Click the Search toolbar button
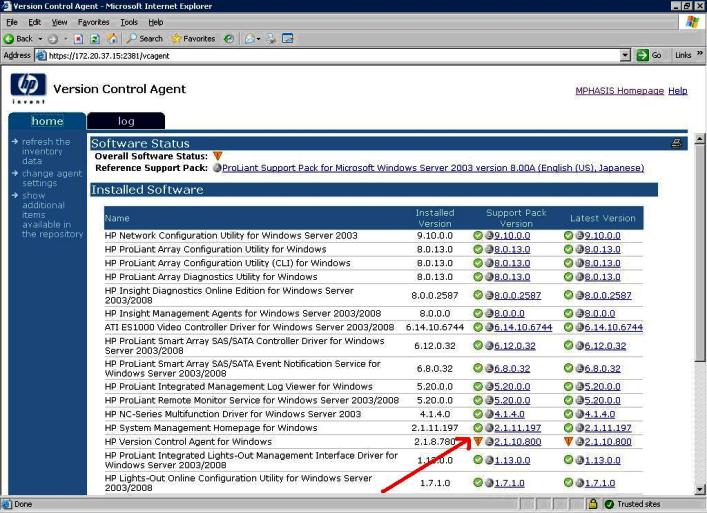 point(144,38)
